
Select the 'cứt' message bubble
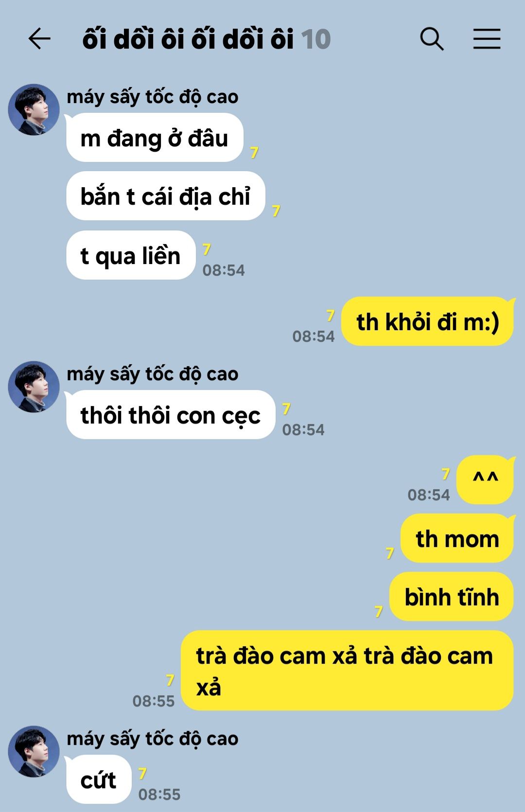[99, 779]
